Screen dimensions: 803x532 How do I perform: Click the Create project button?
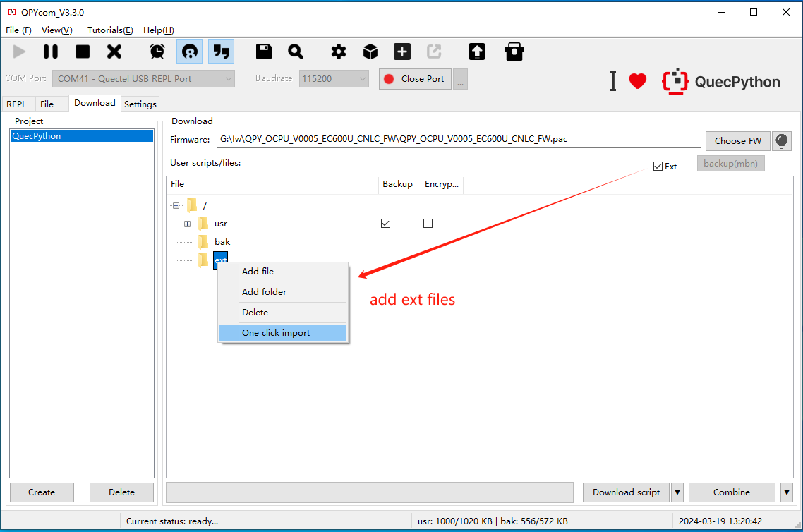(42, 492)
